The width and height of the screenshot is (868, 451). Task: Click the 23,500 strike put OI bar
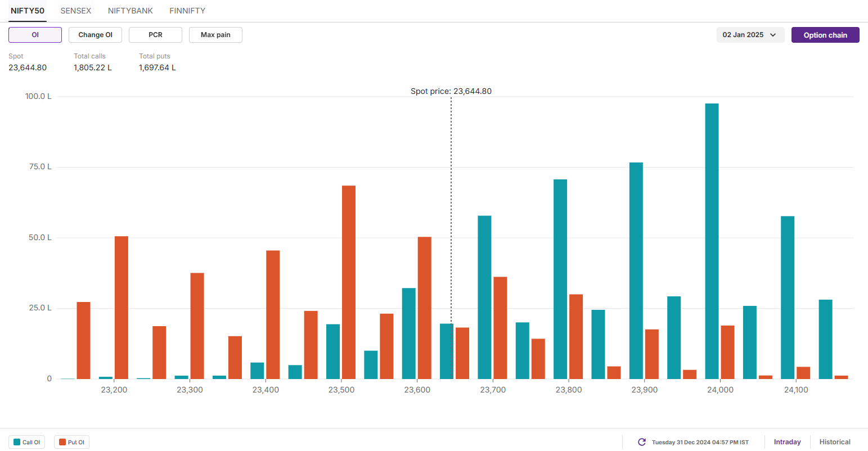coord(349,282)
